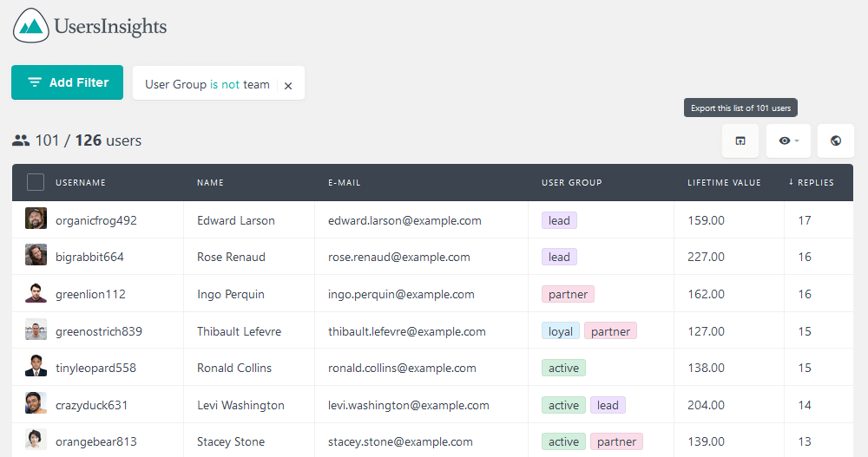Remove the User Group filter with X
Viewport: 868px width, 457px height.
pyautogui.click(x=288, y=86)
